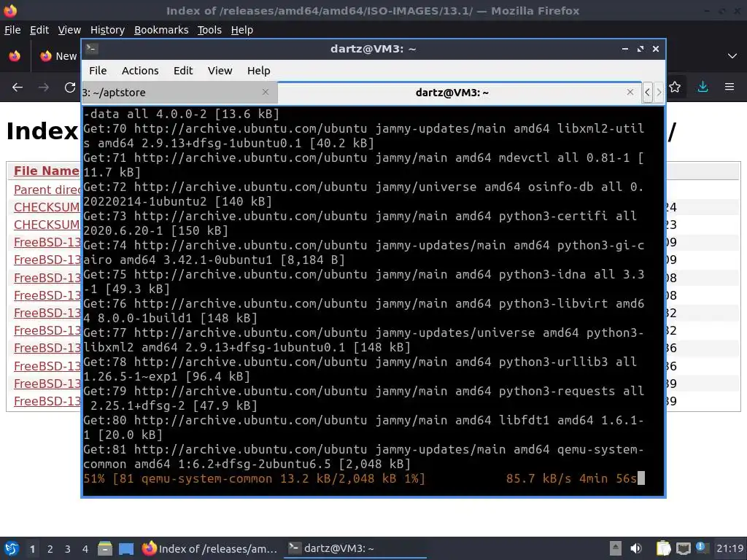The width and height of the screenshot is (747, 560).
Task: Open terminal Actions menu
Action: coord(140,71)
